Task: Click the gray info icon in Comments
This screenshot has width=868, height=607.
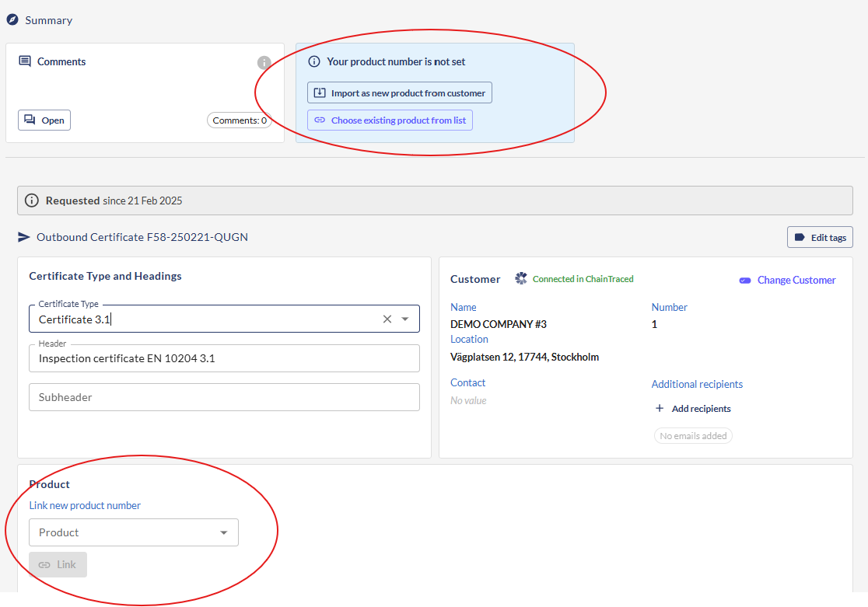Action: 264,63
